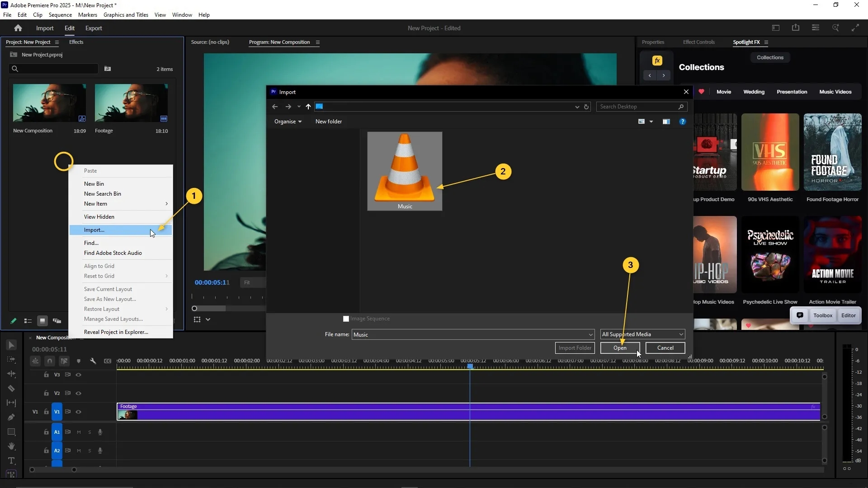Screen dimensions: 868x488
Task: Open the All Supported Media file type dropdown
Action: pyautogui.click(x=642, y=334)
